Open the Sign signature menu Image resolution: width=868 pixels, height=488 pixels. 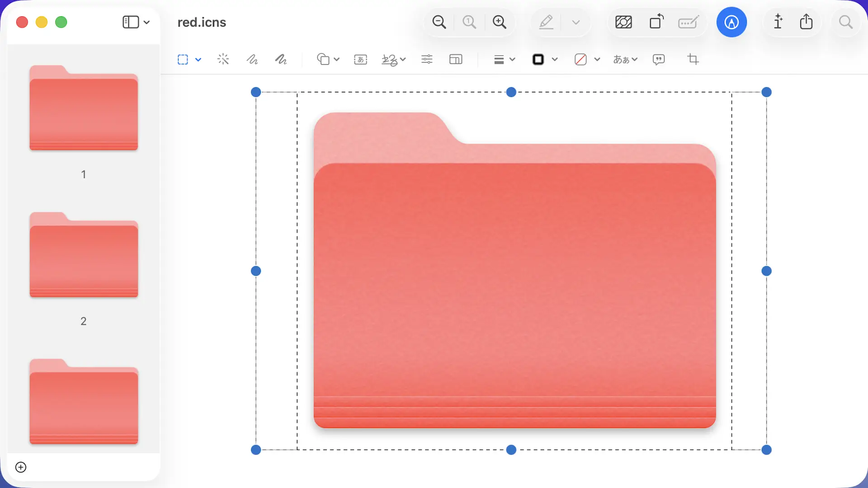(393, 59)
